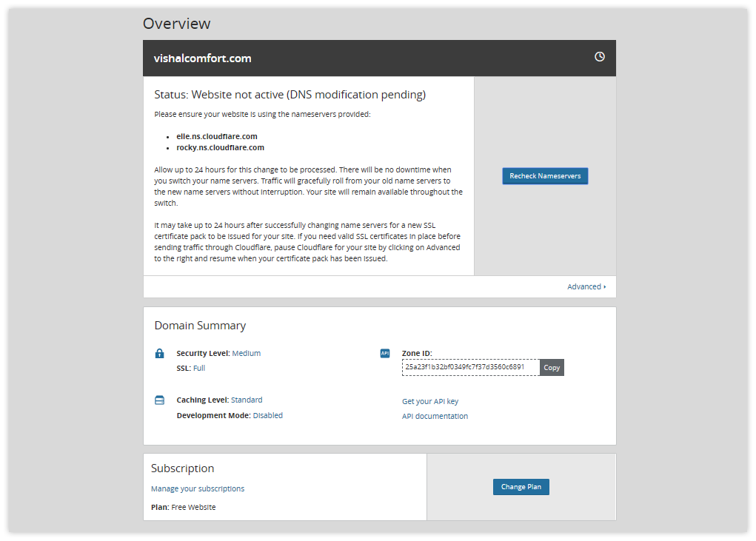Click the lock icon beside Security Level
Image resolution: width=756 pixels, height=541 pixels.
pyautogui.click(x=160, y=353)
